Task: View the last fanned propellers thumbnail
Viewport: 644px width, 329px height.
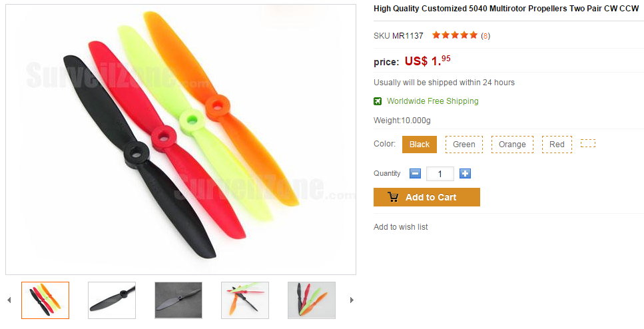Action: 312,300
